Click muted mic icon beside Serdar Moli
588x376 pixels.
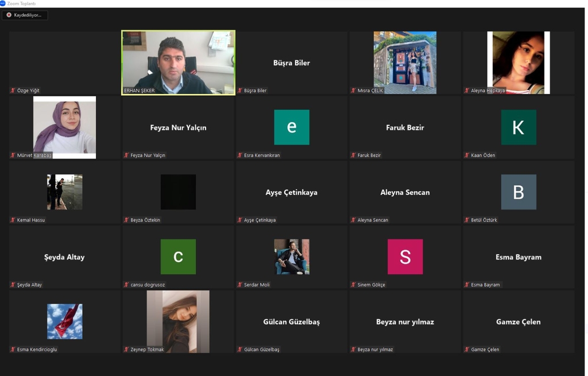[x=239, y=285]
